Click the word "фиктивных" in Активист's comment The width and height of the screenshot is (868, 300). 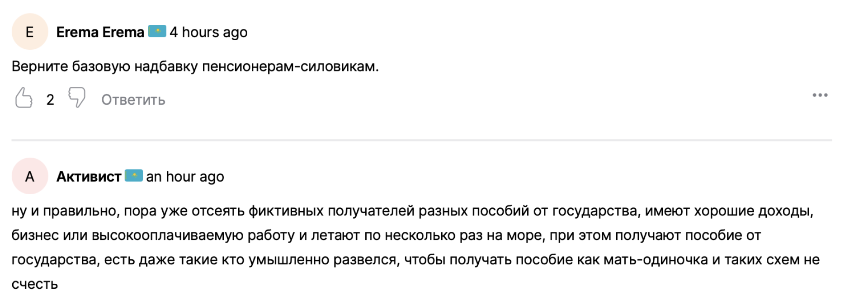pos(286,211)
